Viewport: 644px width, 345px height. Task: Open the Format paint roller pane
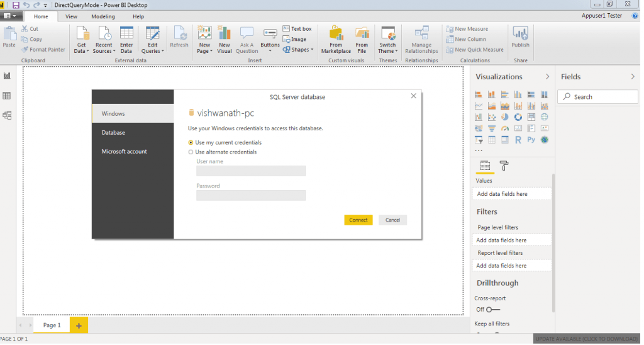(x=504, y=166)
